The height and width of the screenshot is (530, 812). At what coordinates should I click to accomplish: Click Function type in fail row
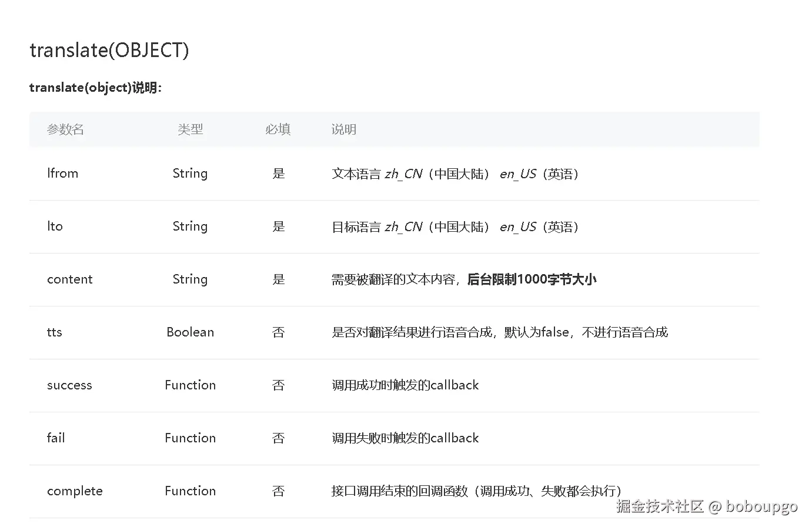coord(190,438)
